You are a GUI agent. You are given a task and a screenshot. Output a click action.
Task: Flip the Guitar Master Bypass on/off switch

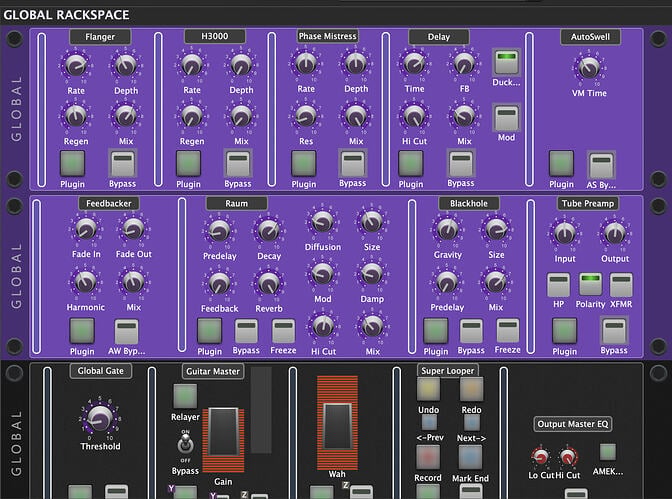coord(185,444)
